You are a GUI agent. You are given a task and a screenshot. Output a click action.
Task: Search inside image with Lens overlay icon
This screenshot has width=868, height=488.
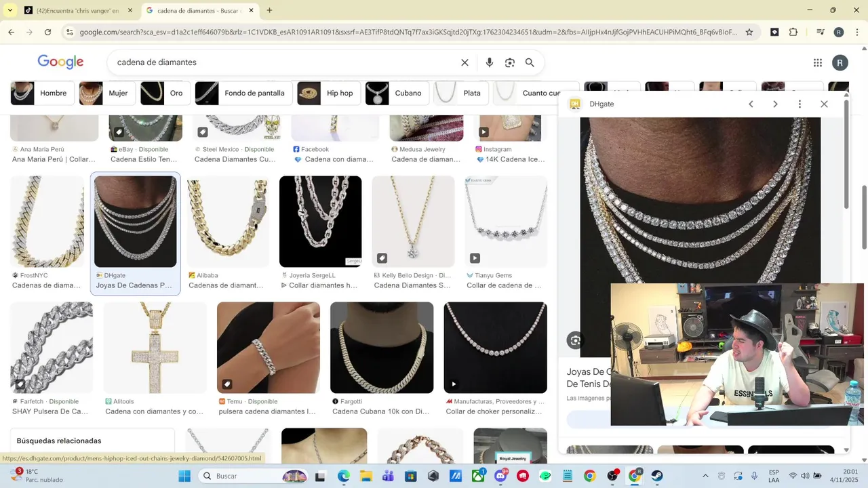point(575,340)
